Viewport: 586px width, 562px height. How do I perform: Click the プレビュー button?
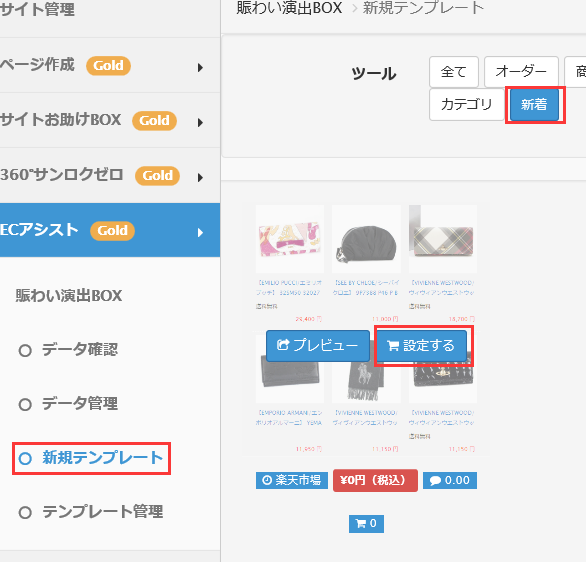coord(318,346)
